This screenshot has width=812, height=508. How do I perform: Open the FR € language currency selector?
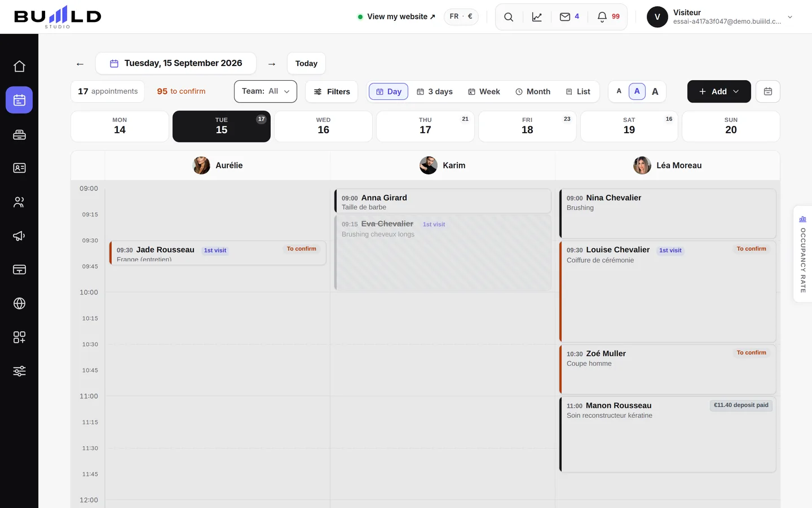click(x=461, y=16)
